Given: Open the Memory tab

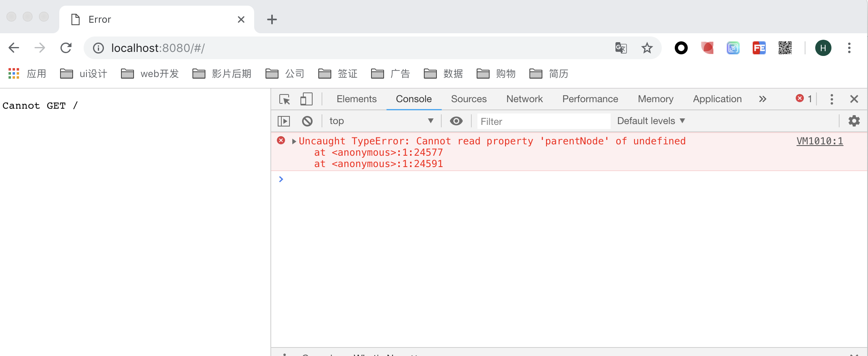Looking at the screenshot, I should pos(655,99).
